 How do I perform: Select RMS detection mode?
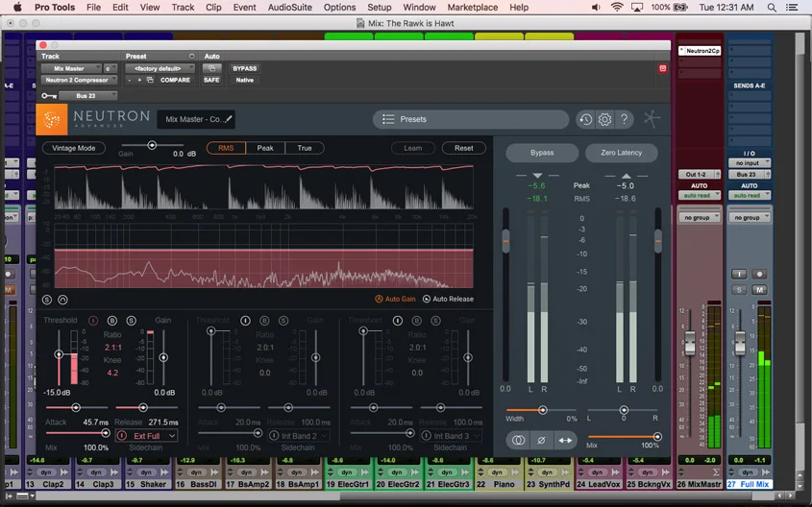(226, 148)
